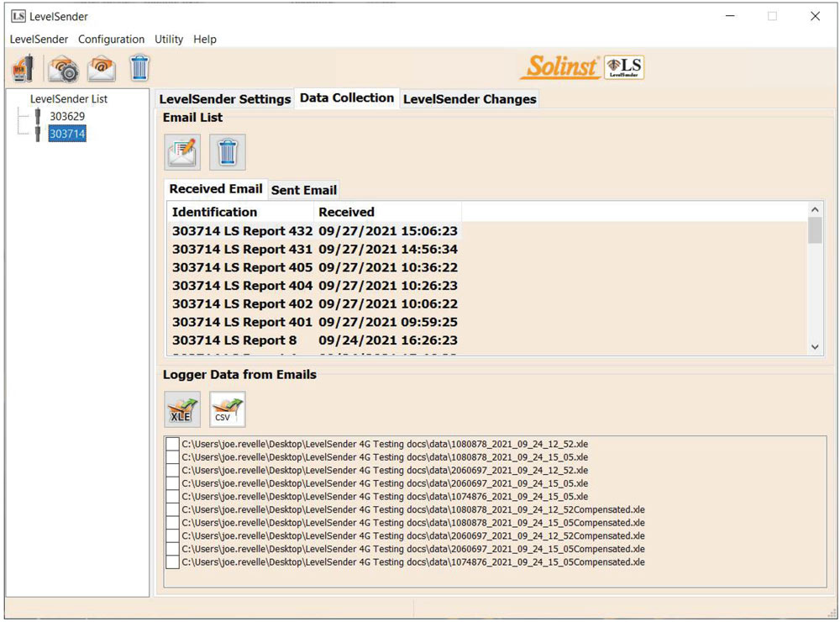Sort emails by the Received column header
The height and width of the screenshot is (622, 840).
pyautogui.click(x=346, y=212)
